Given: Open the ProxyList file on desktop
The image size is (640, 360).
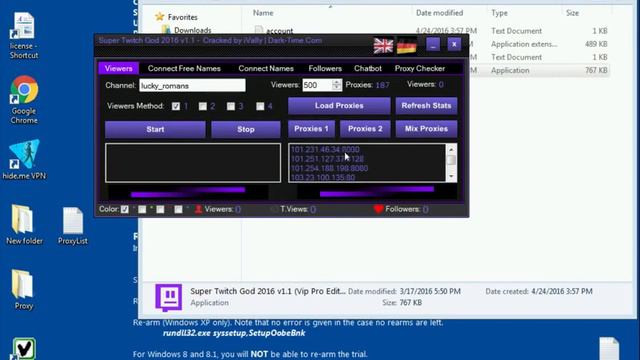Looking at the screenshot, I should pyautogui.click(x=73, y=226).
